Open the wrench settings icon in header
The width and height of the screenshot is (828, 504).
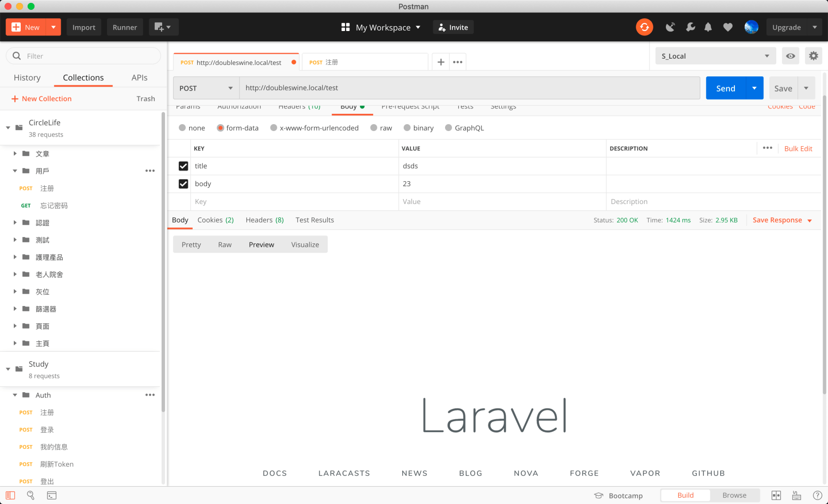[690, 27]
